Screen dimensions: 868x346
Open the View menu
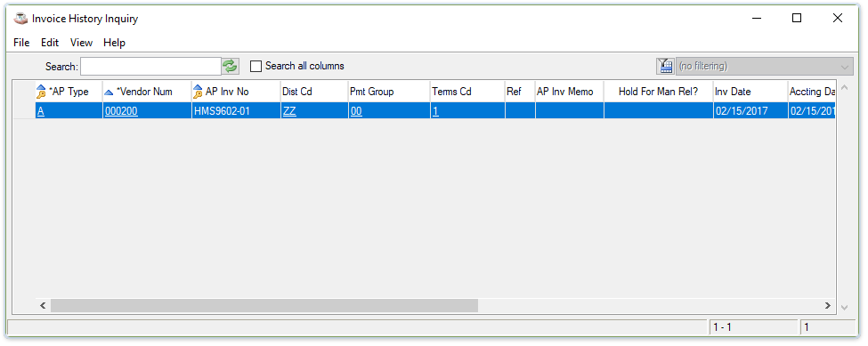pos(81,43)
